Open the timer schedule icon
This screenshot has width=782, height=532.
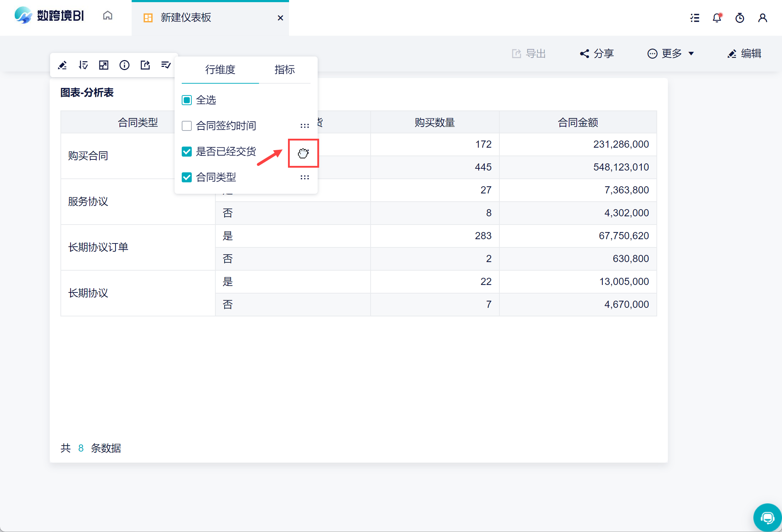click(x=740, y=18)
